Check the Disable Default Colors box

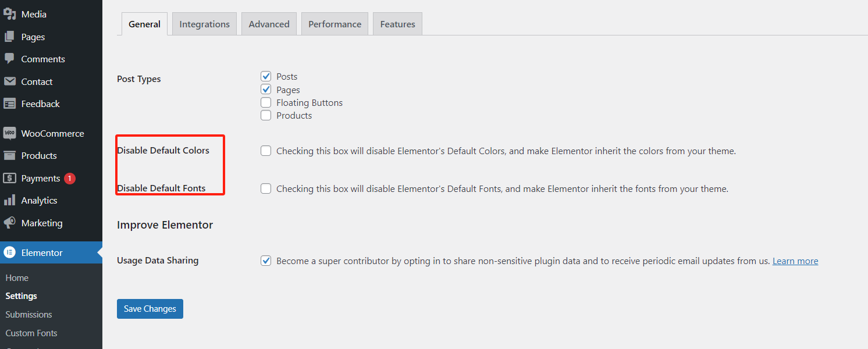click(266, 151)
